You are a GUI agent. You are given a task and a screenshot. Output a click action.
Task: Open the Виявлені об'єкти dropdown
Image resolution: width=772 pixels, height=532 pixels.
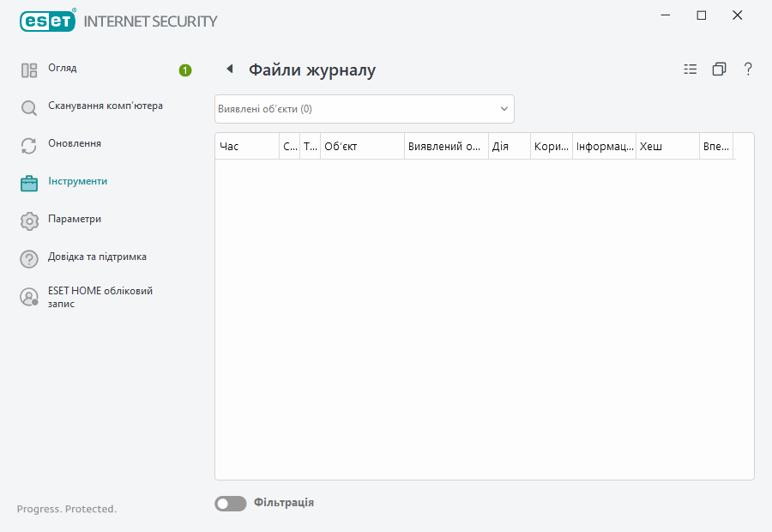[x=364, y=108]
